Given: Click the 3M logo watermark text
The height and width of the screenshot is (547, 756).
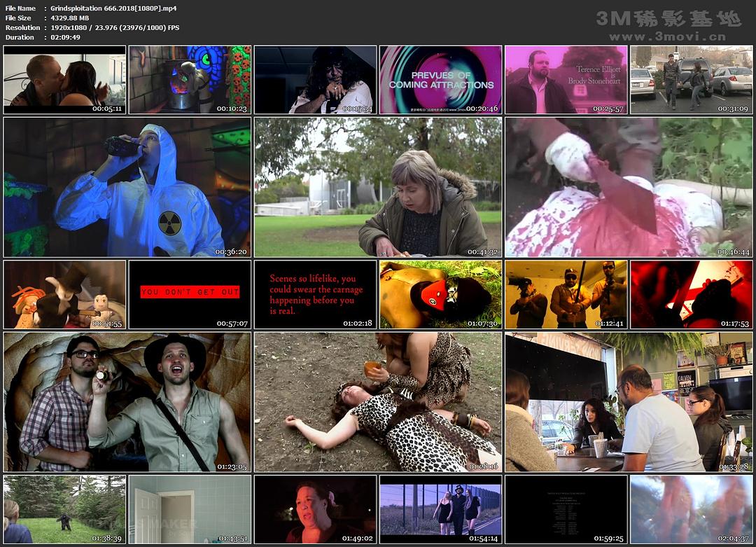Looking at the screenshot, I should tap(668, 18).
